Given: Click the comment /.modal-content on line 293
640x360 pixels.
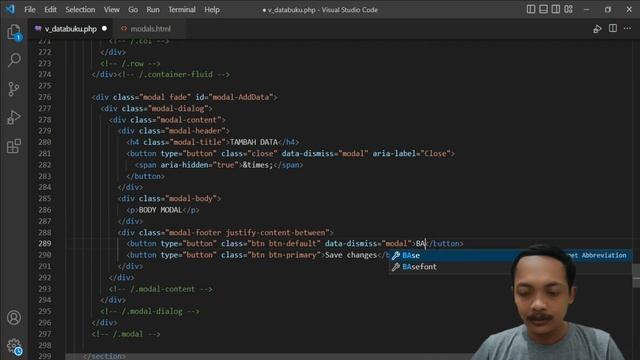Looking at the screenshot, I should tap(160, 289).
